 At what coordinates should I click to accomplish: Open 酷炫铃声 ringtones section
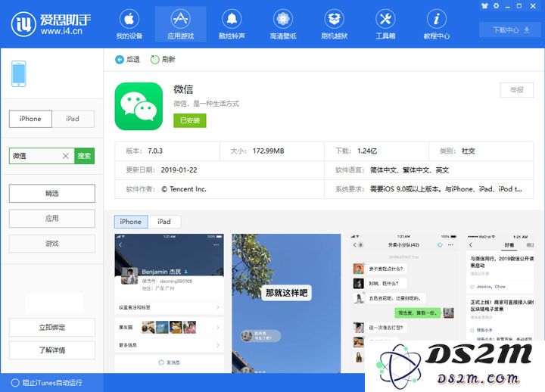point(232,24)
